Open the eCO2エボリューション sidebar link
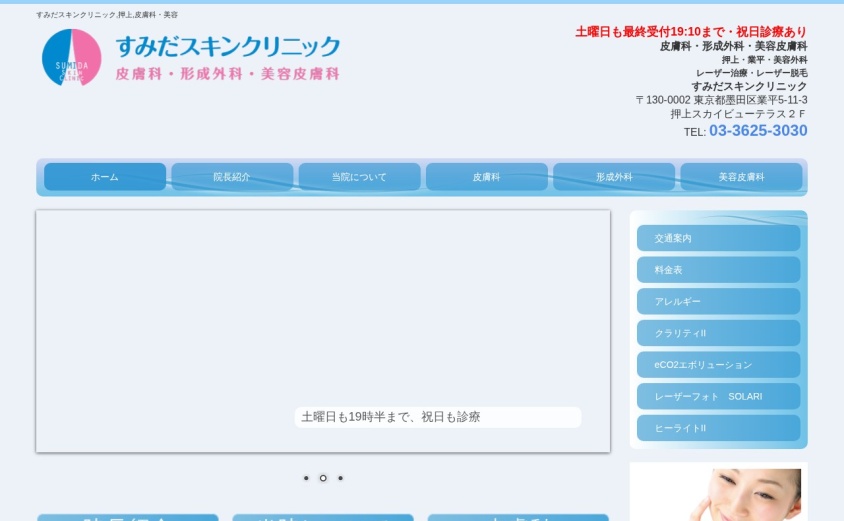This screenshot has width=844, height=521. click(719, 364)
